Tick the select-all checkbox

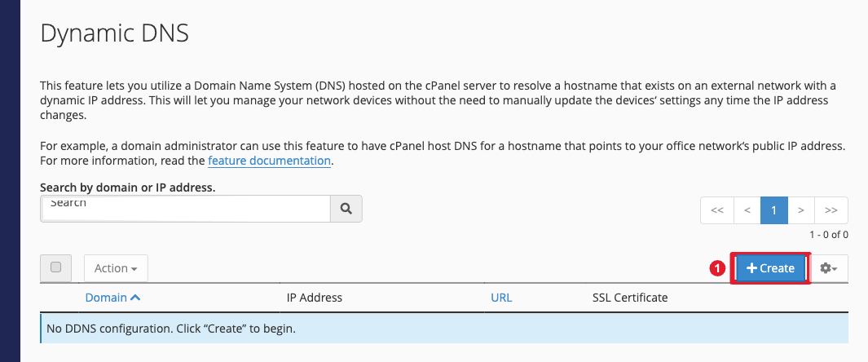click(x=56, y=267)
